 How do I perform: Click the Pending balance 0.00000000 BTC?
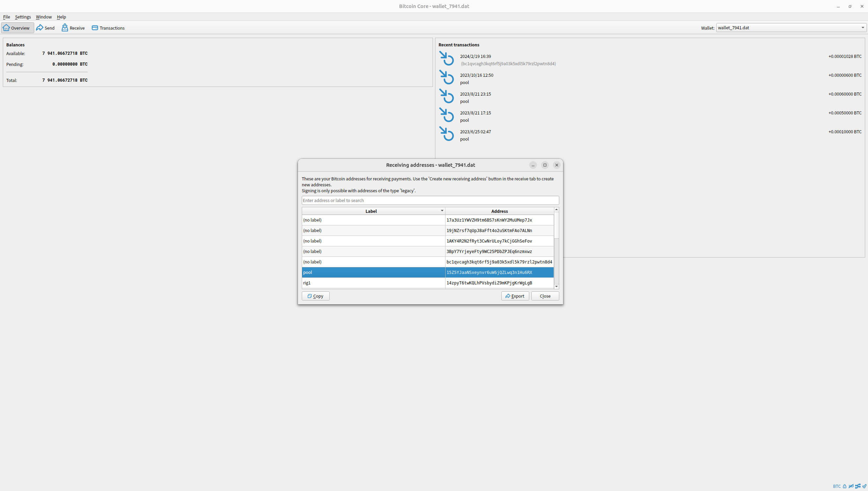pyautogui.click(x=70, y=64)
